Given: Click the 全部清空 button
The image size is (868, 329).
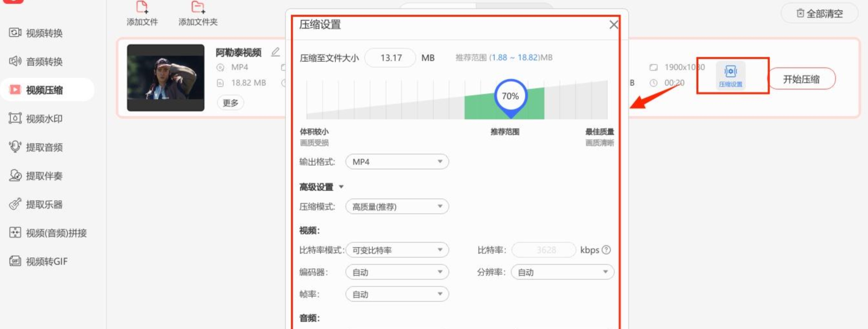Looking at the screenshot, I should click(819, 14).
